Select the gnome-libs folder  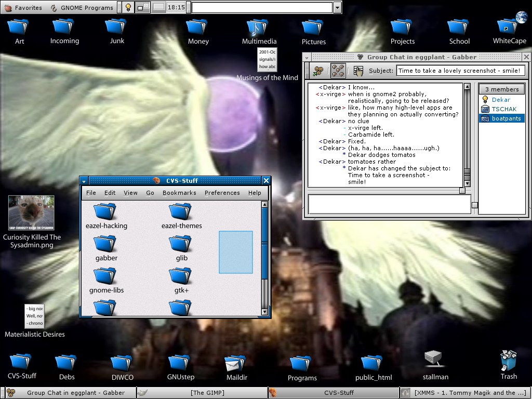[x=106, y=281]
